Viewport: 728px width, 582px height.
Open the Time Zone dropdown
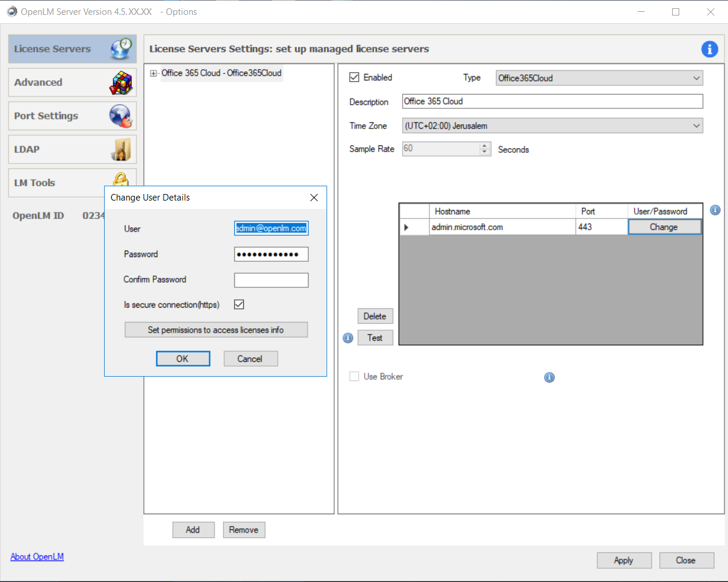click(552, 126)
